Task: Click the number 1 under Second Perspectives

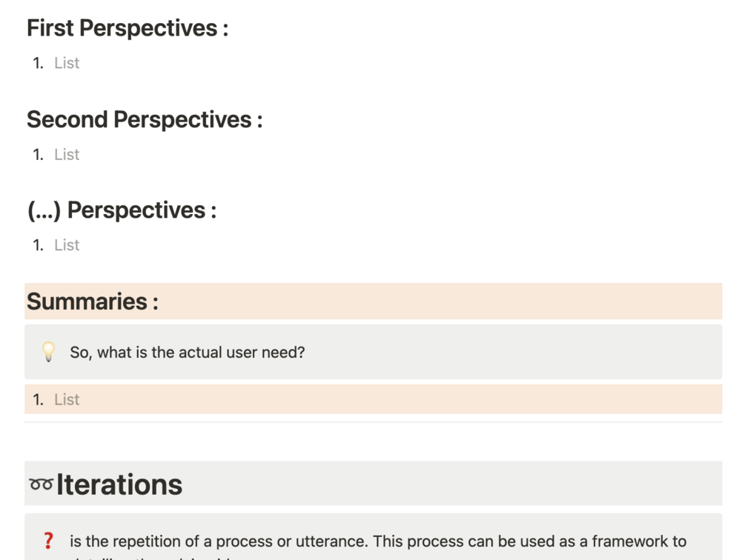Action: [x=38, y=154]
